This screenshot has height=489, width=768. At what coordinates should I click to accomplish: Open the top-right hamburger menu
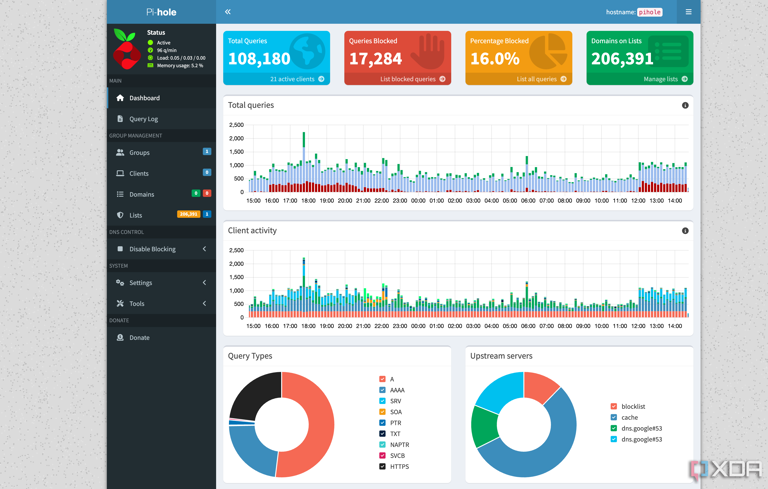pos(688,12)
